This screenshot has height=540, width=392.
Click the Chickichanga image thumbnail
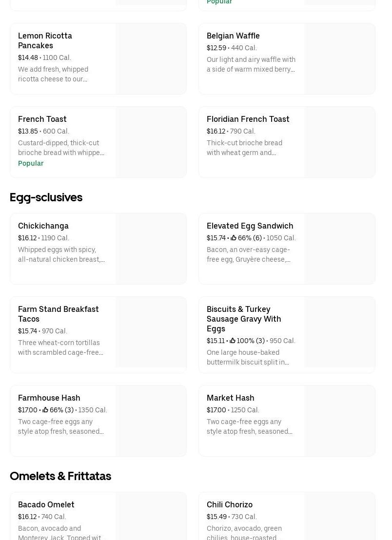(x=151, y=249)
